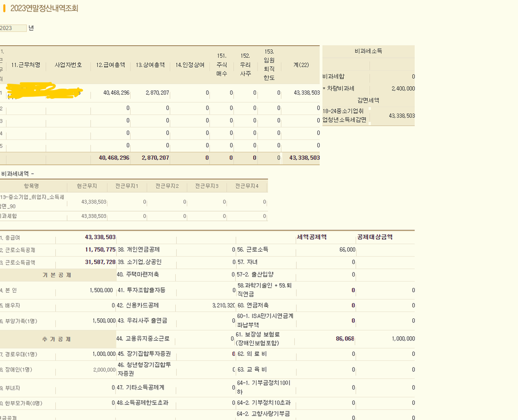518x420 pixels.
Task: Select the 현근무지 column header
Action: tap(87, 186)
